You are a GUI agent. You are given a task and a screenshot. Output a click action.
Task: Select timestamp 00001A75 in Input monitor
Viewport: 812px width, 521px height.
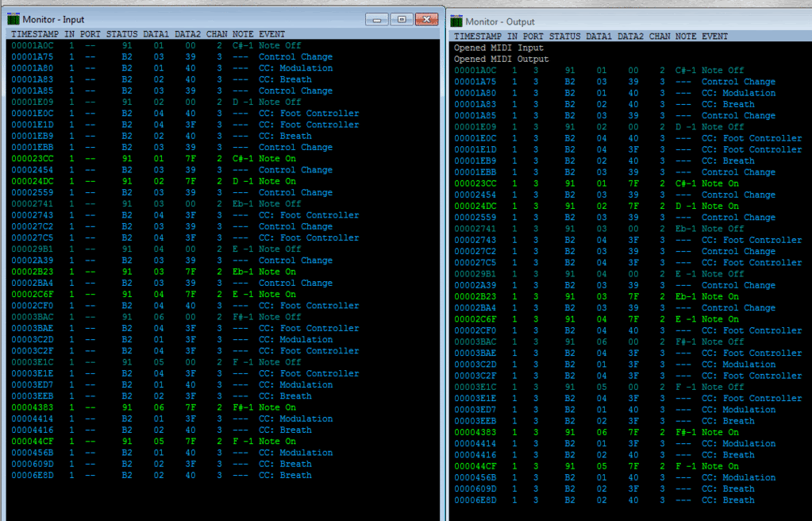click(32, 57)
